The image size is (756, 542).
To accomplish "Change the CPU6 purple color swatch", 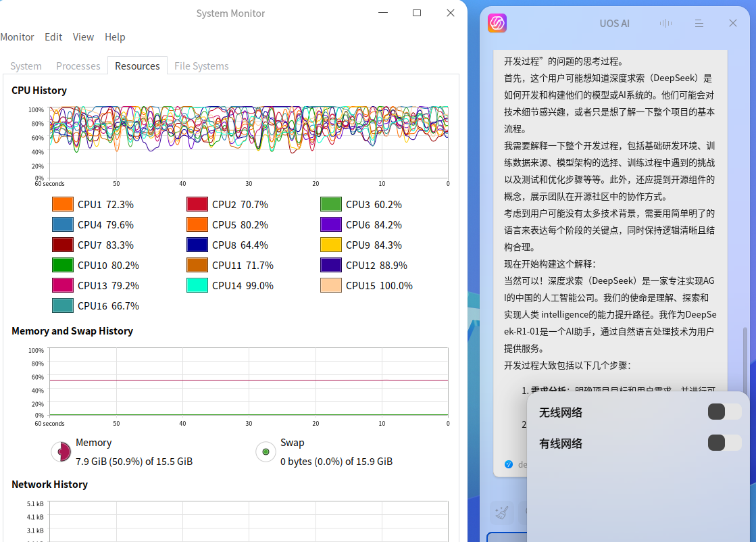I will point(331,225).
